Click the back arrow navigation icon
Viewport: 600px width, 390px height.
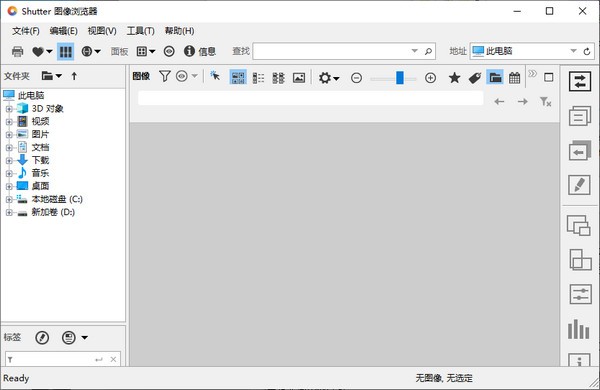499,101
